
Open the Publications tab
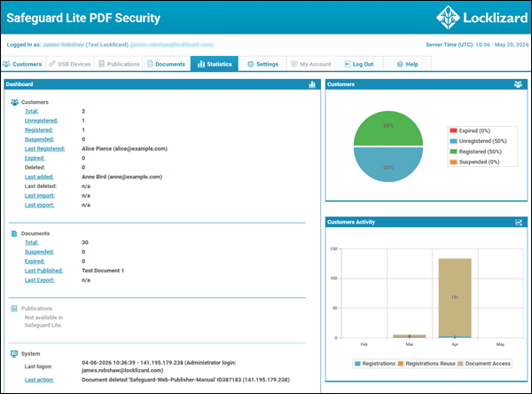(x=119, y=64)
